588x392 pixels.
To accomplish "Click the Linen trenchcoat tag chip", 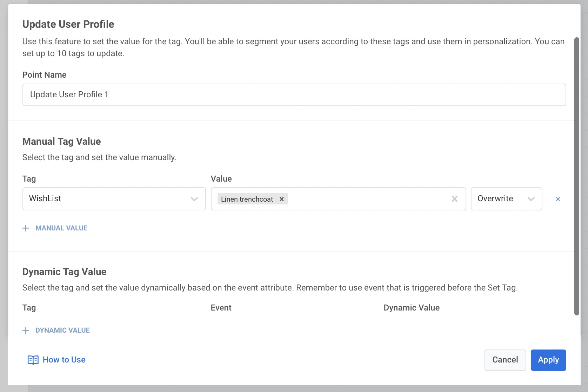I will tap(247, 199).
